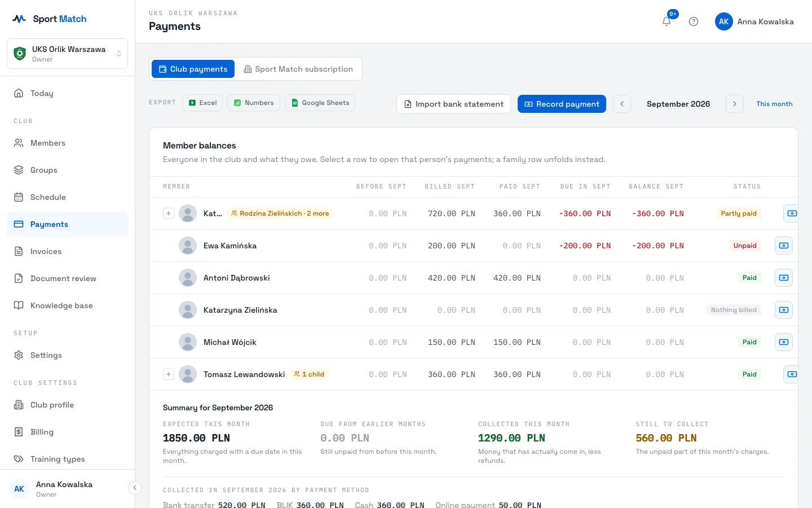
Task: Open Today in the sidebar
Action: tap(67, 93)
